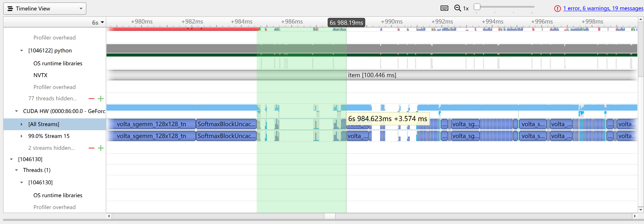Click the keyboard shortcuts icon
This screenshot has width=644, height=224.
(x=444, y=8)
